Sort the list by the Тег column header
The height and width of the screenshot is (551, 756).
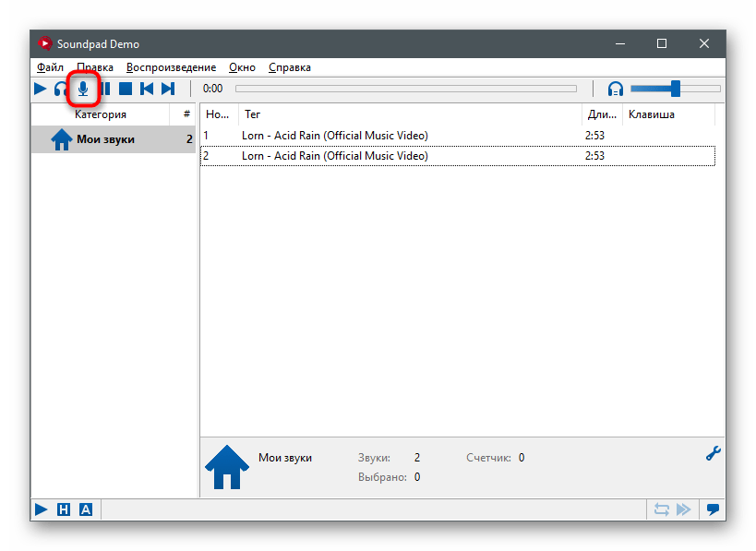tap(411, 114)
